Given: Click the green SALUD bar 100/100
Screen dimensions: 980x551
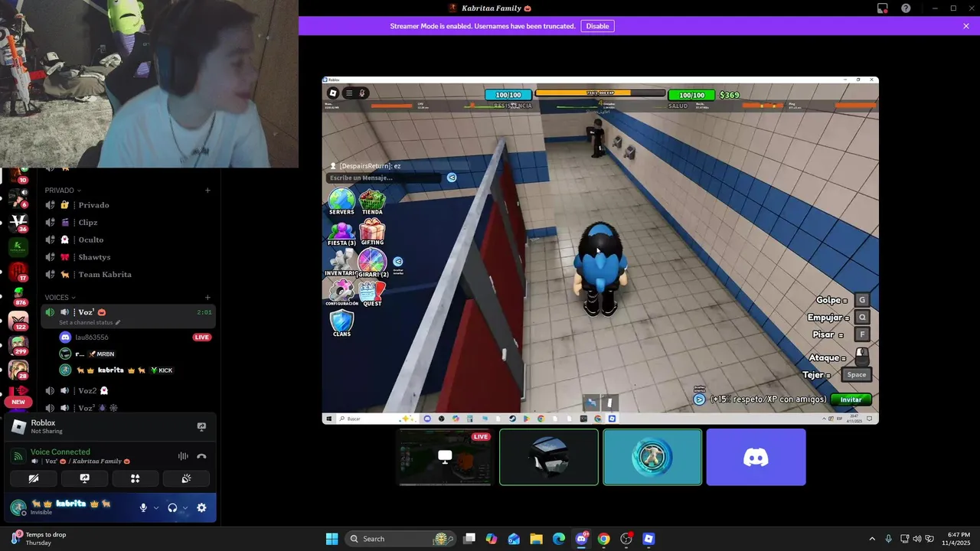Looking at the screenshot, I should pyautogui.click(x=691, y=95).
